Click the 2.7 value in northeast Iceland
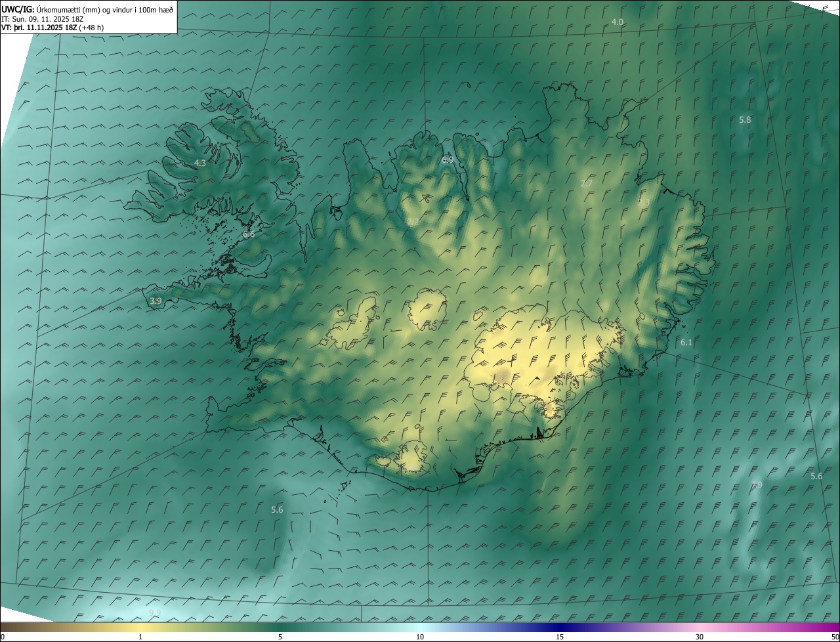This screenshot has height=642, width=840. [587, 183]
